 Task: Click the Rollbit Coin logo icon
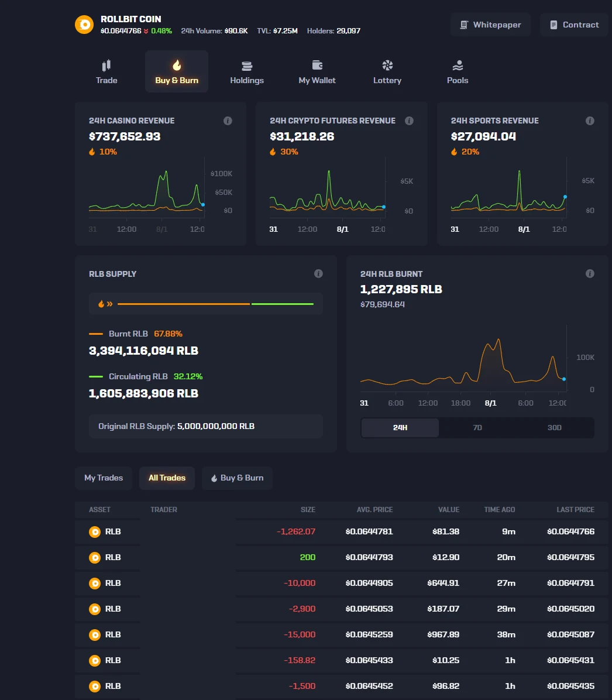(x=84, y=25)
